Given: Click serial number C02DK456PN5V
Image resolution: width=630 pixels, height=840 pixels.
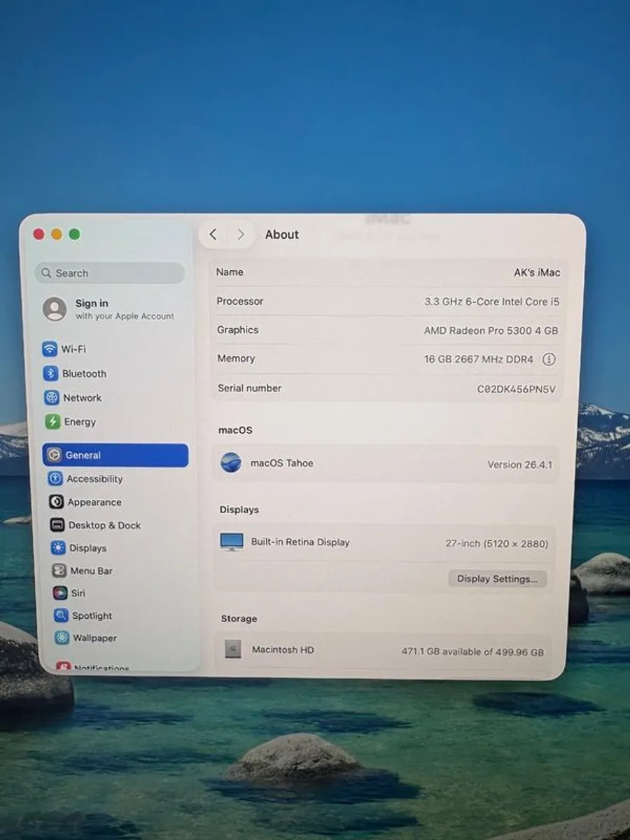Looking at the screenshot, I should (517, 389).
